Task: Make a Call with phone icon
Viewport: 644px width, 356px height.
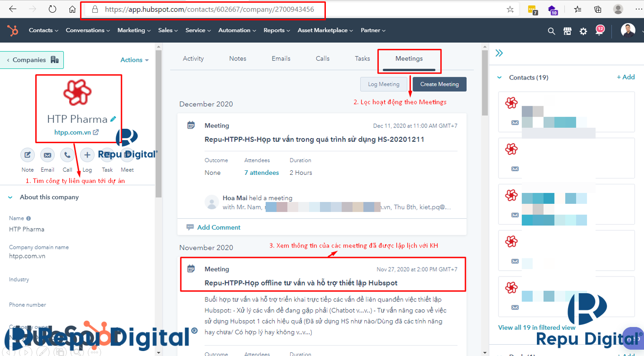Action: pos(67,155)
